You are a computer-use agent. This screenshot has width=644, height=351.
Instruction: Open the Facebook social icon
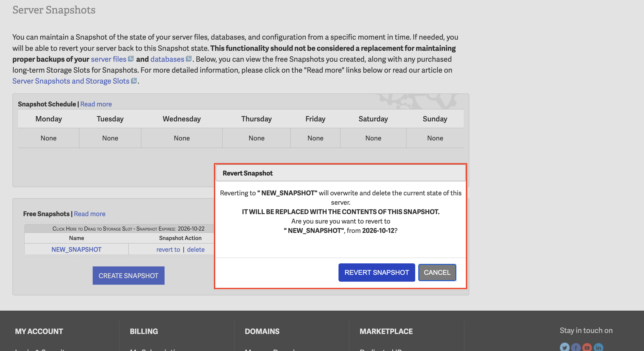576,347
